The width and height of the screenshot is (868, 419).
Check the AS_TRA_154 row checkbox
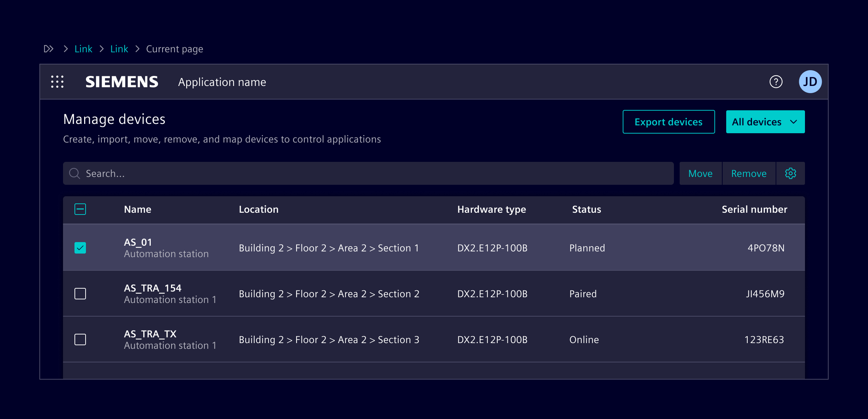pyautogui.click(x=80, y=294)
